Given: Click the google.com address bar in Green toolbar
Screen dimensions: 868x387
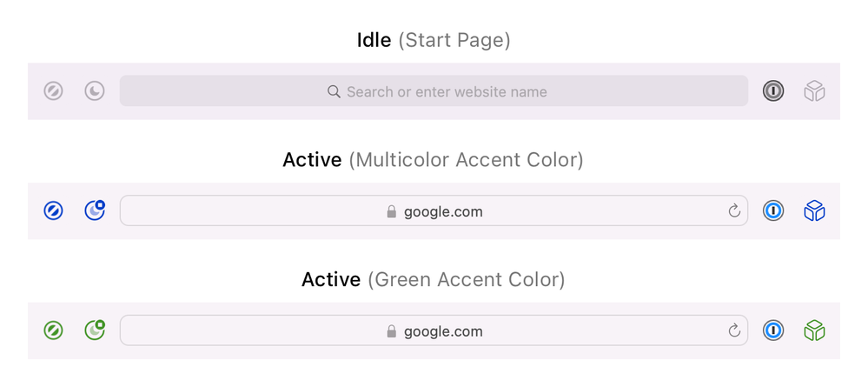Looking at the screenshot, I should (443, 331).
